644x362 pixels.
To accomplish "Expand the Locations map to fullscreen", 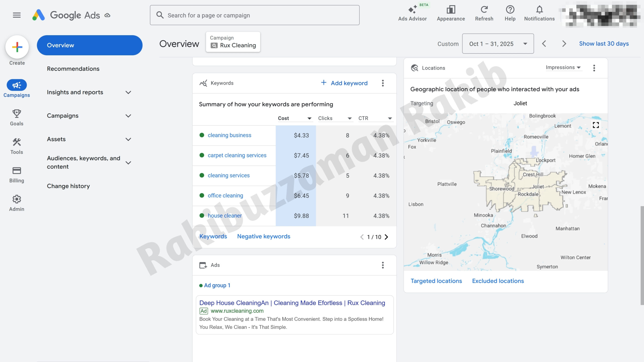I will point(595,125).
